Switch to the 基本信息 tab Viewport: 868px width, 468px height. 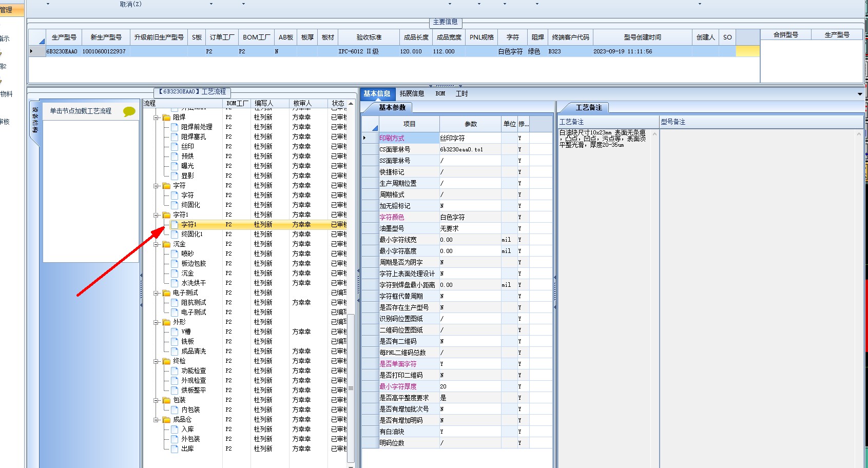click(x=377, y=93)
